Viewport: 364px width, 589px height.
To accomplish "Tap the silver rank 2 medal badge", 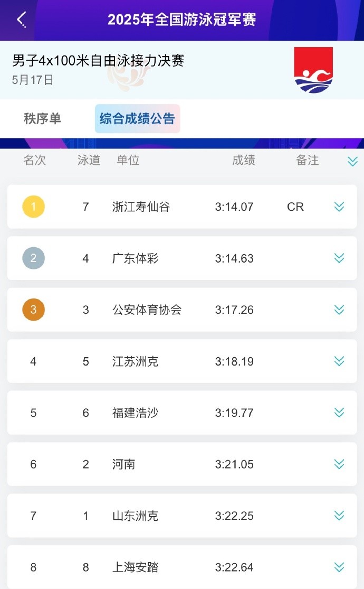I will pos(33,258).
